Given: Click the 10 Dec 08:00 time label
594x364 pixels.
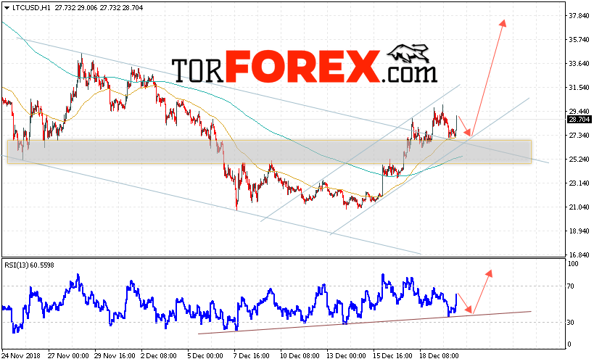Looking at the screenshot, I should click(x=300, y=356).
